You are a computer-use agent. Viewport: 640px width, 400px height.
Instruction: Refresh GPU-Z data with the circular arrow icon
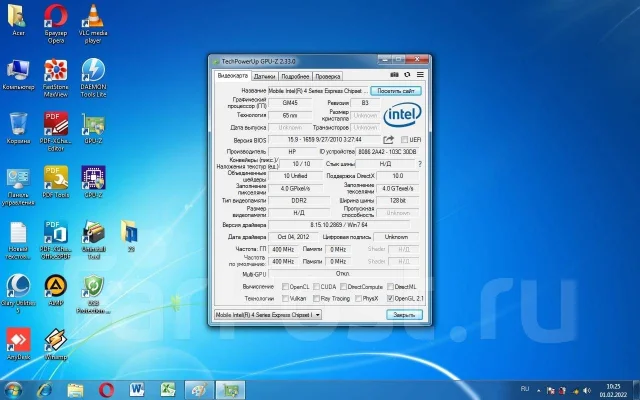407,75
